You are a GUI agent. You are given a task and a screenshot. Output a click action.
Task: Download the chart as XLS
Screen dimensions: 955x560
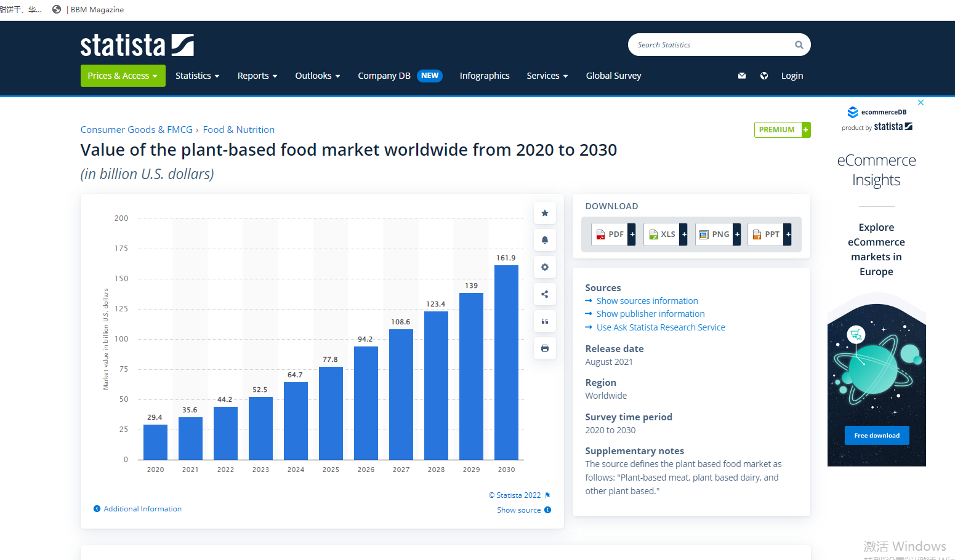[664, 234]
